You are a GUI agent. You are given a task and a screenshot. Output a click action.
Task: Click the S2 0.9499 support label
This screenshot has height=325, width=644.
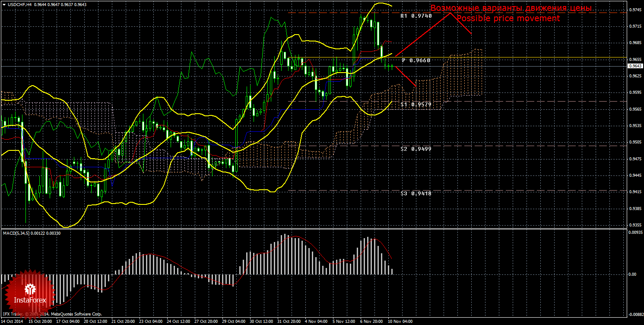pyautogui.click(x=416, y=148)
